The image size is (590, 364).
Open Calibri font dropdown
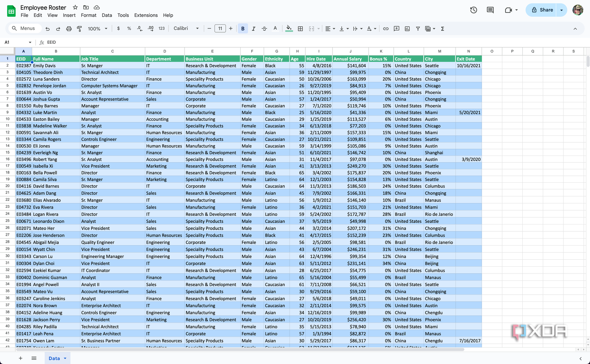point(186,28)
